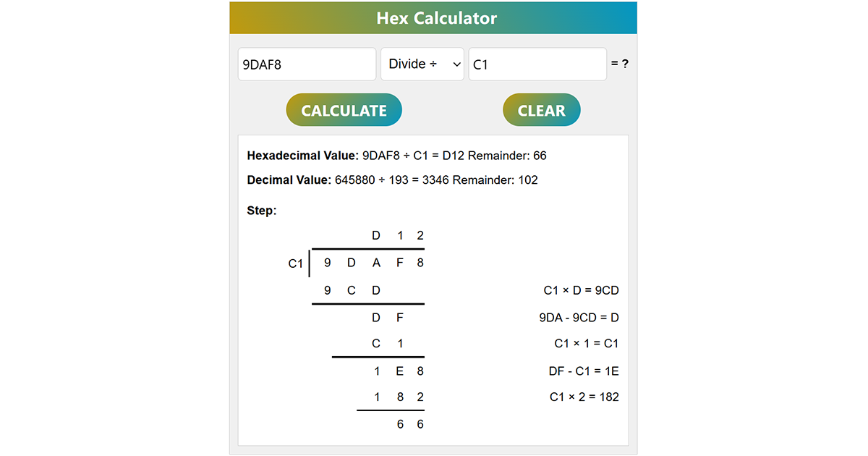The height and width of the screenshot is (456, 868).
Task: Select the step text C1 × 2 = 182
Action: (584, 397)
